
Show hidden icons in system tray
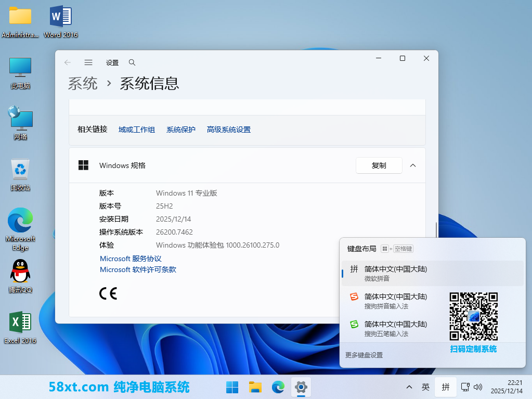[409, 387]
